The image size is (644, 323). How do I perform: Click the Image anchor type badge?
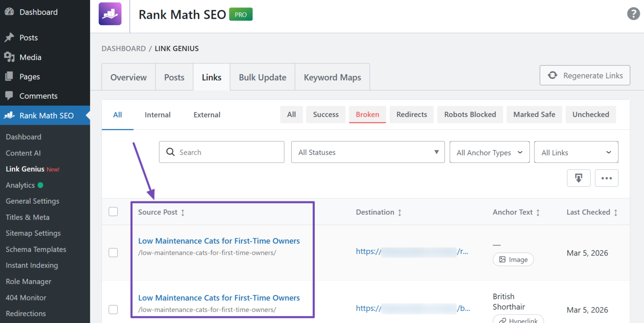(x=513, y=260)
